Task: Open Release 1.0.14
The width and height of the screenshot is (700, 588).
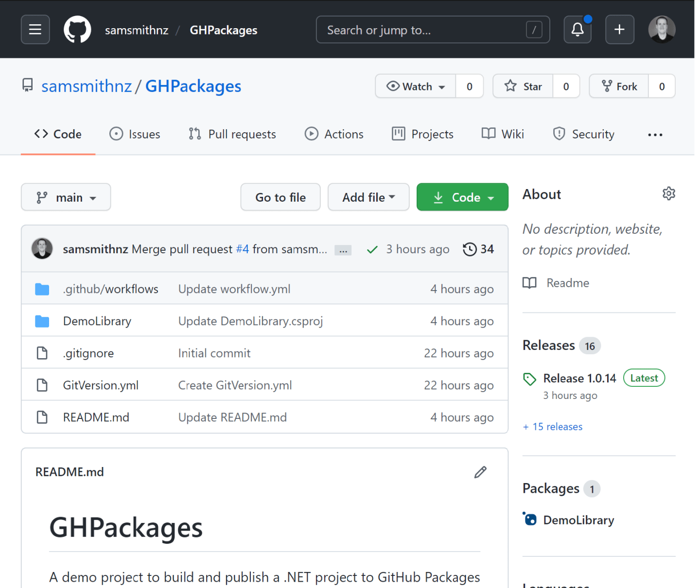Action: pos(580,378)
